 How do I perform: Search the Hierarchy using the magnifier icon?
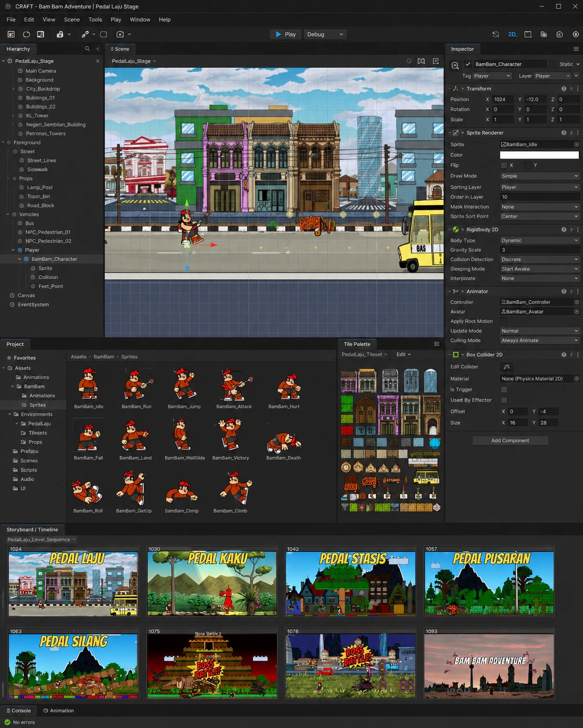tap(87, 49)
